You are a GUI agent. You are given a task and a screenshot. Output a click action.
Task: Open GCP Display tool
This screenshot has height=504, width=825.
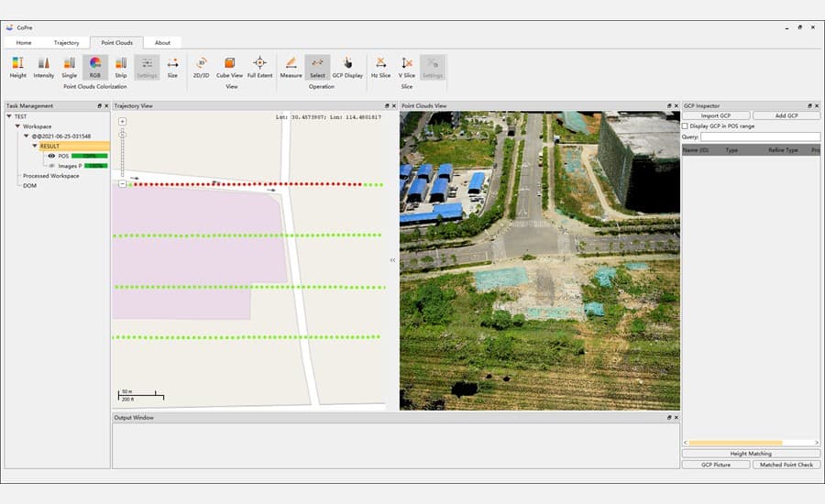(347, 63)
